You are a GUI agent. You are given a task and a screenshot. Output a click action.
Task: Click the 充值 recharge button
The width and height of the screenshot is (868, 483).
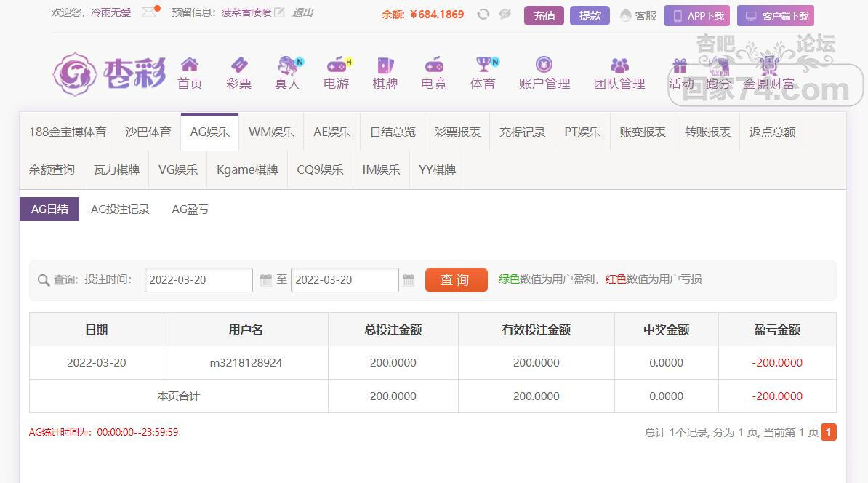[544, 15]
